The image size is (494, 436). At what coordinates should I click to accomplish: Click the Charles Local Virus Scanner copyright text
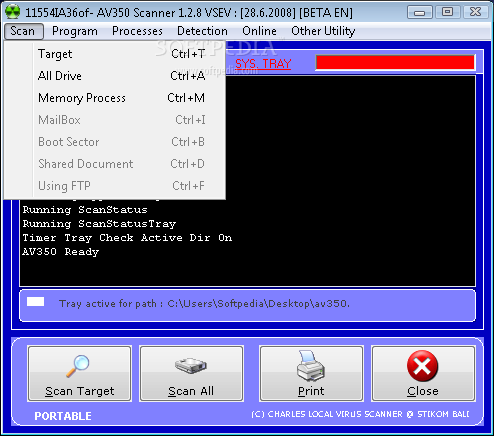click(360, 414)
